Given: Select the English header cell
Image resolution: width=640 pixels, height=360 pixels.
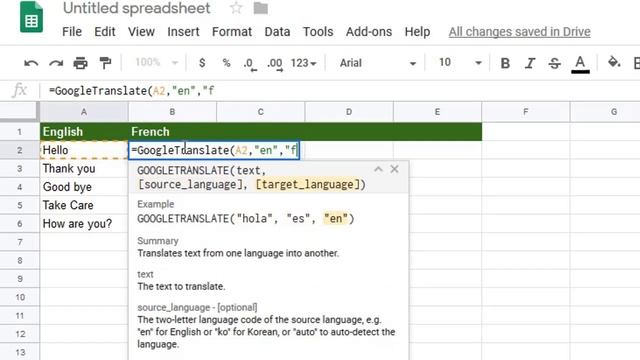Looking at the screenshot, I should [x=84, y=132].
